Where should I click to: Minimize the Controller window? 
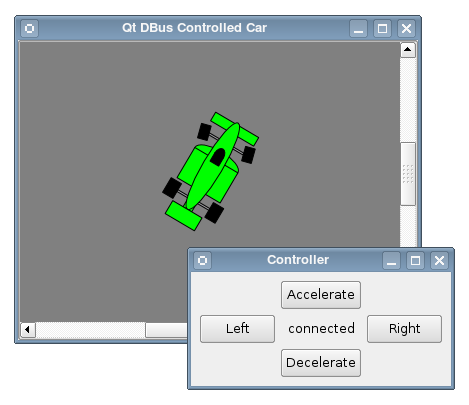coord(391,260)
